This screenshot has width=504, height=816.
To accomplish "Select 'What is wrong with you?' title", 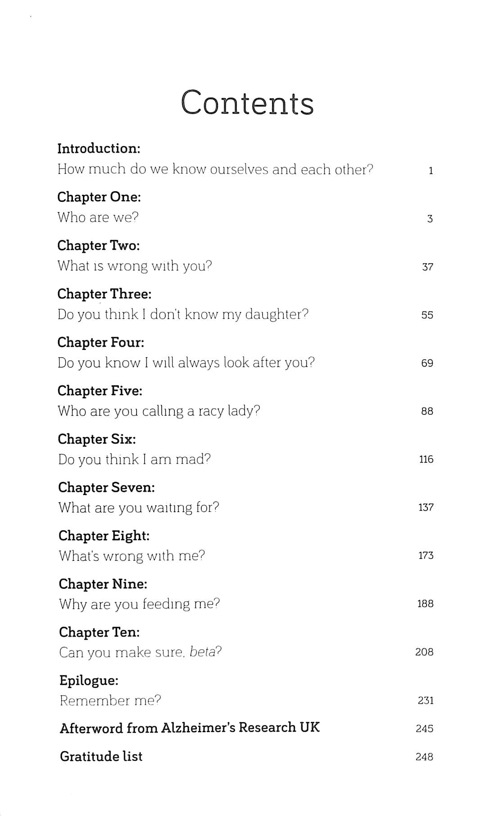I will pos(135,266).
